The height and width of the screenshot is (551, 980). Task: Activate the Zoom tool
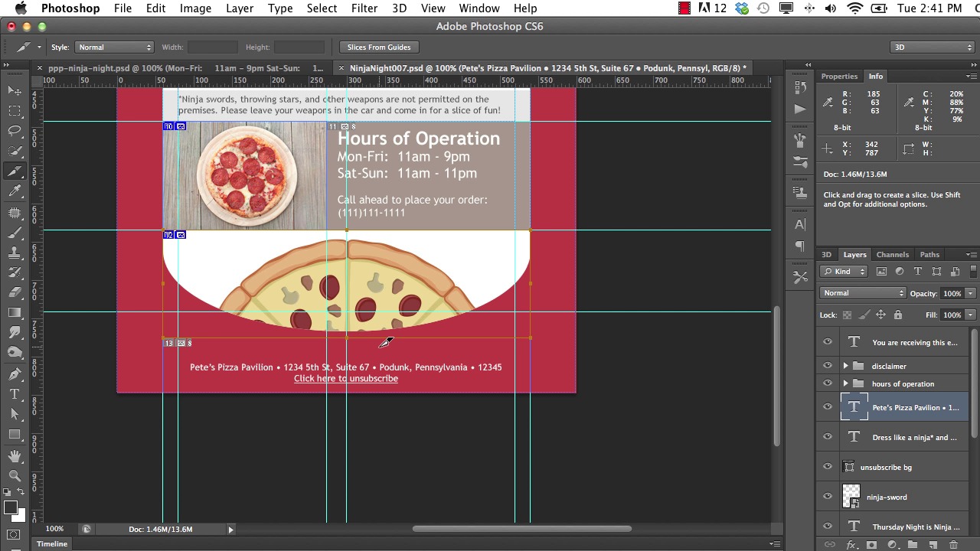(15, 475)
